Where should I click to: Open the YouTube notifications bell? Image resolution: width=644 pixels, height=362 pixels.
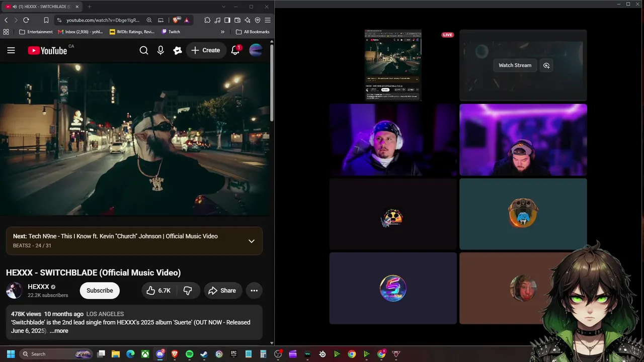click(235, 50)
